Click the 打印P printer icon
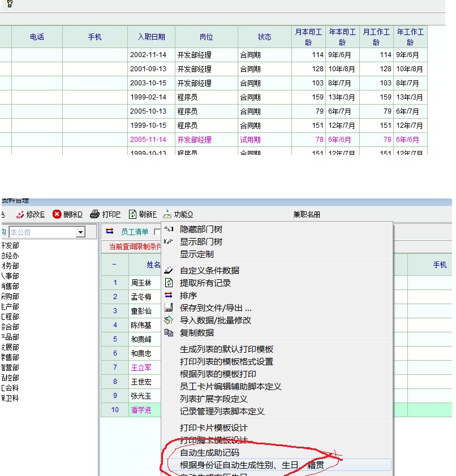The image size is (456, 476). point(95,214)
